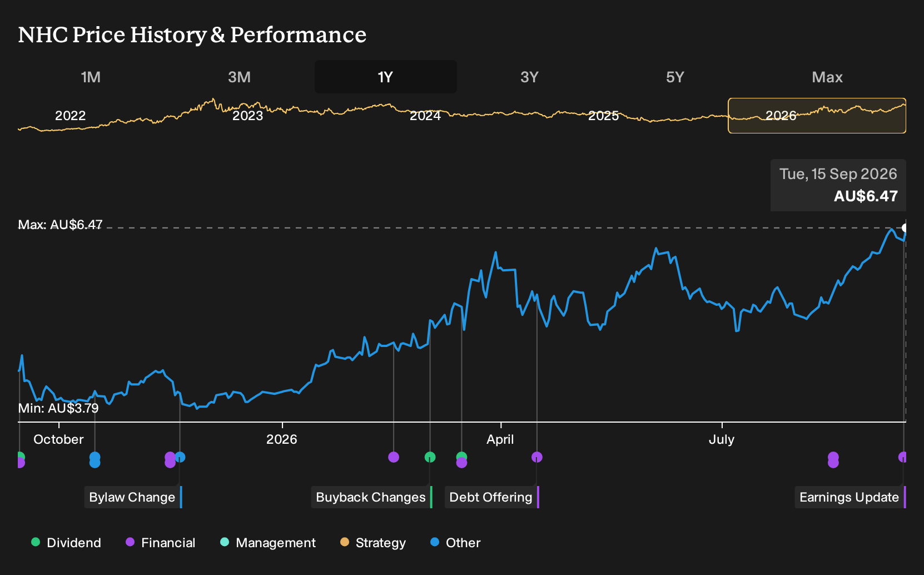Click the 'NHC Price History & Performance' heading
The width and height of the screenshot is (924, 575).
pos(192,34)
